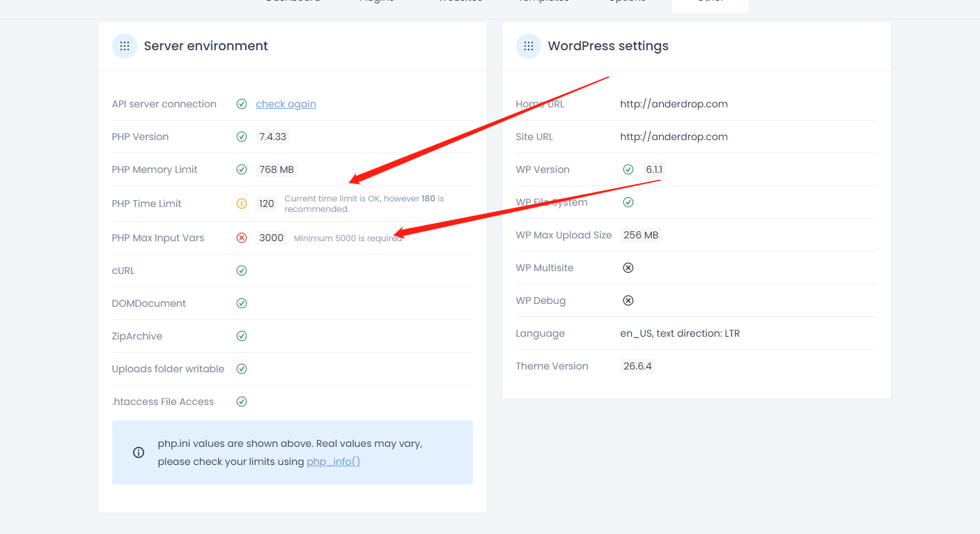Click the php.ini values notice text
The height and width of the screenshot is (534, 980).
coord(290,452)
